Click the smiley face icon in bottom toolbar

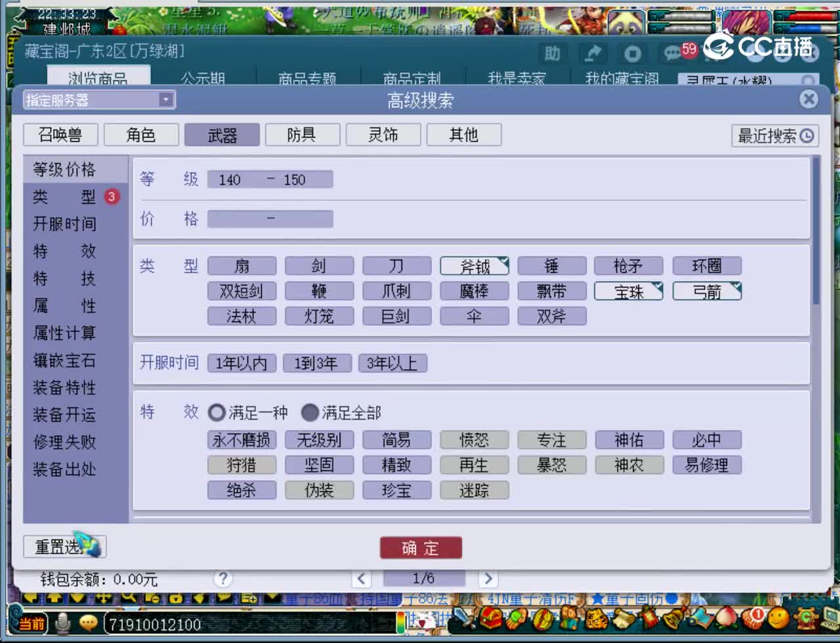click(x=778, y=618)
